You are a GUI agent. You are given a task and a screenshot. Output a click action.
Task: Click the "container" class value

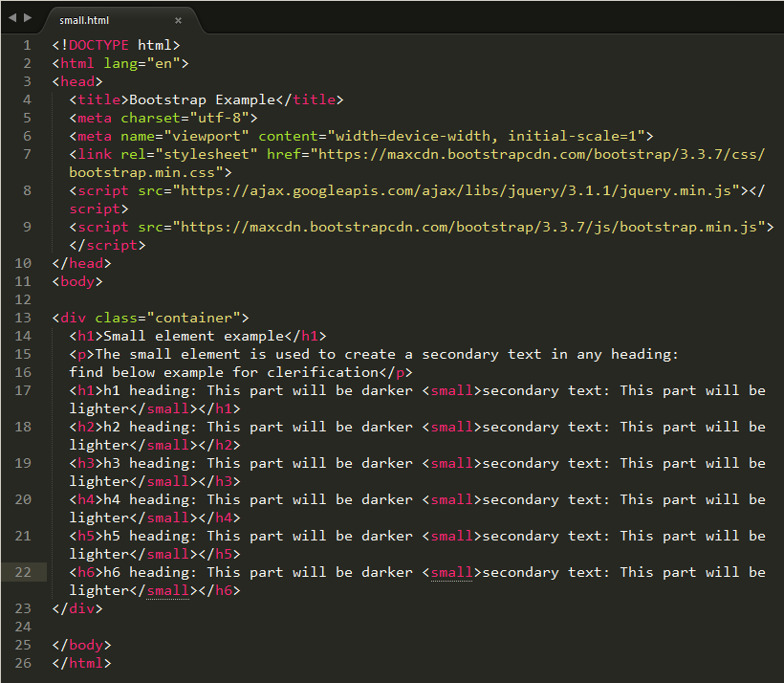coord(193,319)
